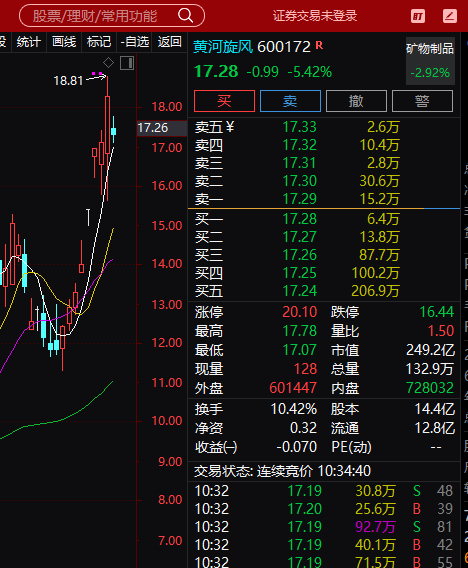468x568 pixels.
Task: Click trade row with volume 30.8万
Action: pyautogui.click(x=323, y=491)
